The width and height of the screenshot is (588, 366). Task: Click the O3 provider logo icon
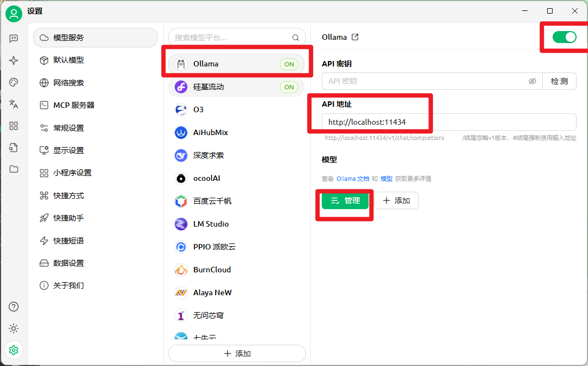(181, 109)
